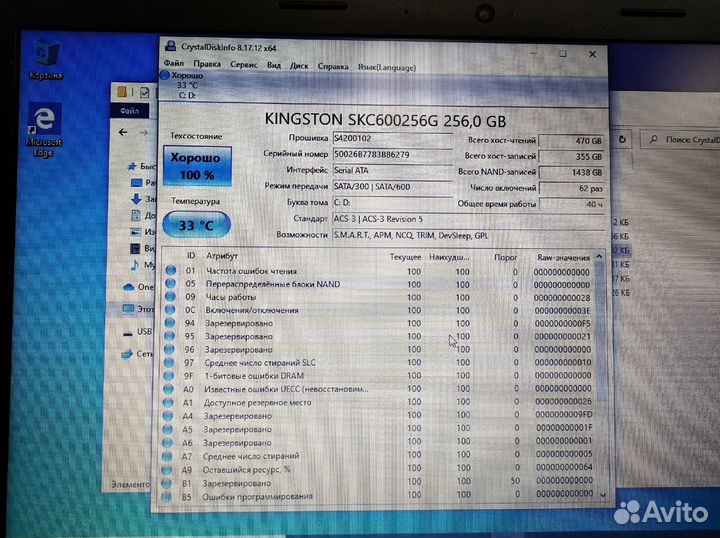This screenshot has width=720, height=538.
Task: Select the Оставшийся ресурс, % attribute row
Action: (247, 469)
